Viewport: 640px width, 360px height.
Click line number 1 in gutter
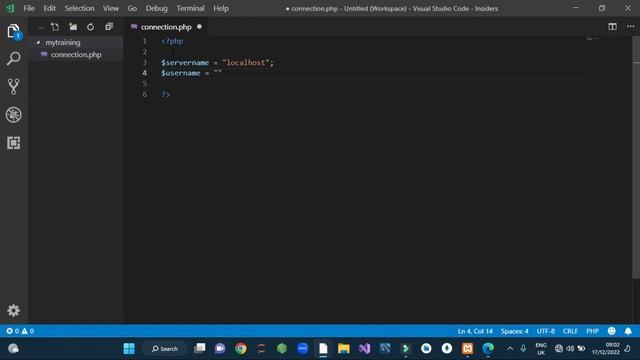pyautogui.click(x=144, y=41)
